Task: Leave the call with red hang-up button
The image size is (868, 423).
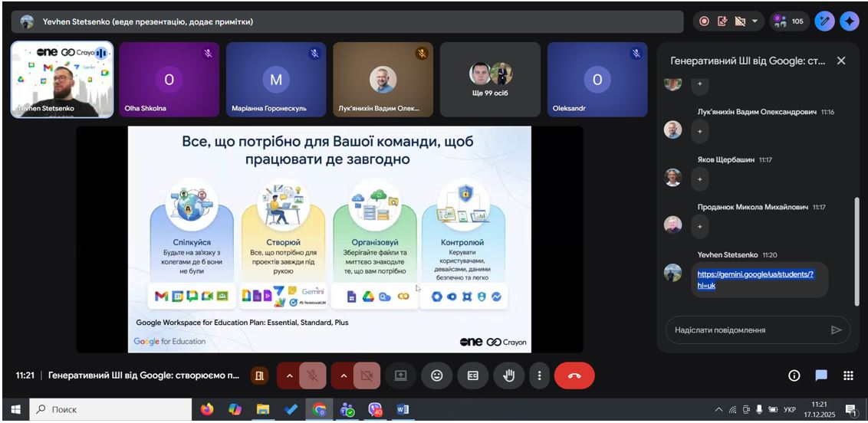Action: tap(574, 375)
